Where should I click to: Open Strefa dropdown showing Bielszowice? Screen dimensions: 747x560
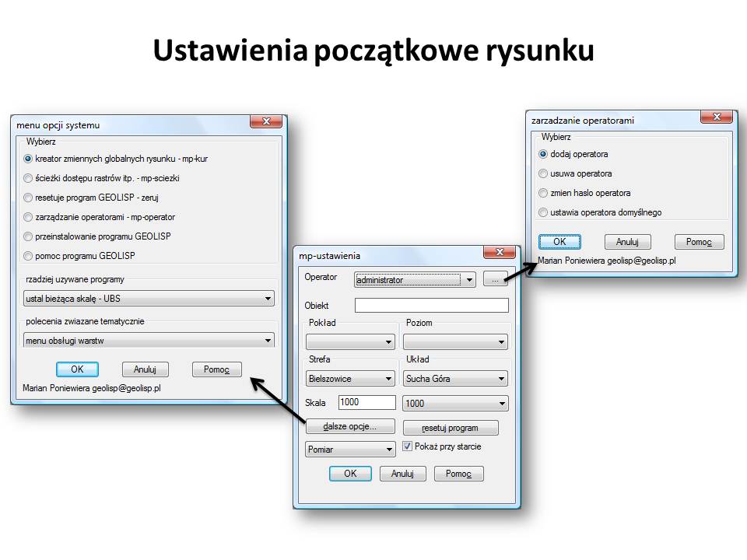[350, 379]
